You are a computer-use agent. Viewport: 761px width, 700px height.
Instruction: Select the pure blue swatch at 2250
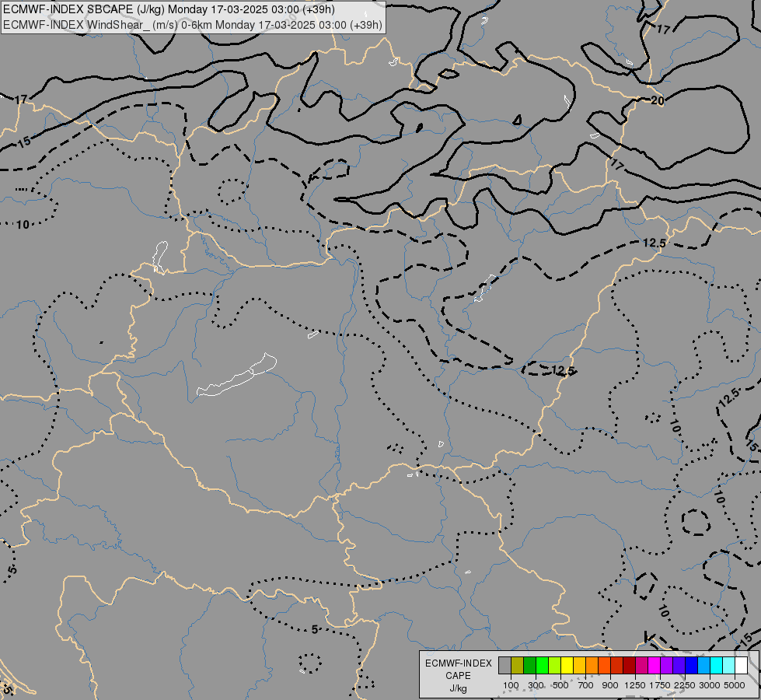click(x=692, y=666)
